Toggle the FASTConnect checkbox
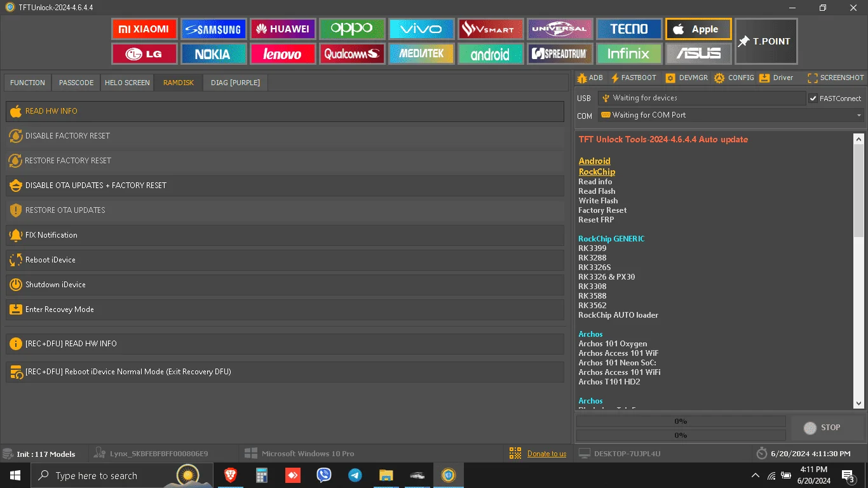The height and width of the screenshot is (488, 868). [x=813, y=98]
